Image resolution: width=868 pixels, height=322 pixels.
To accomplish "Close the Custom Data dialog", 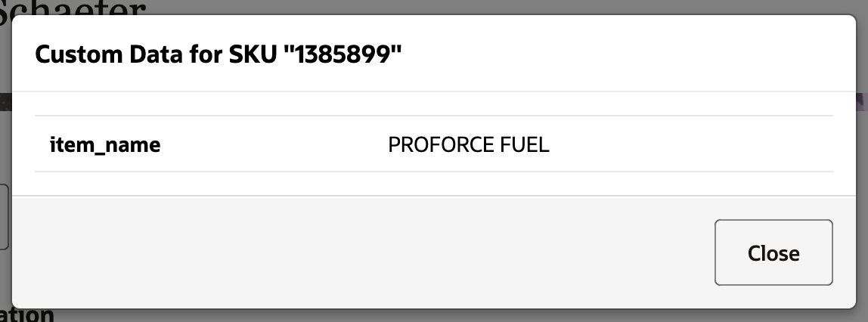I will (x=773, y=252).
